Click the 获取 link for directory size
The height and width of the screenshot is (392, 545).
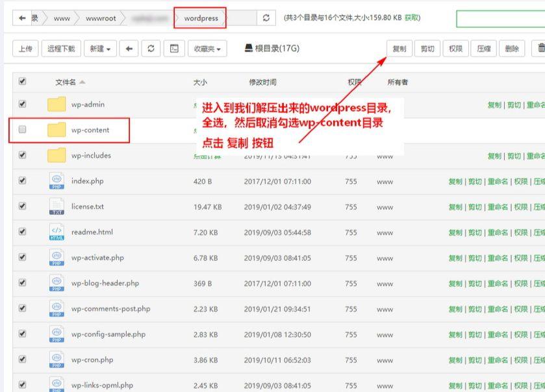412,18
